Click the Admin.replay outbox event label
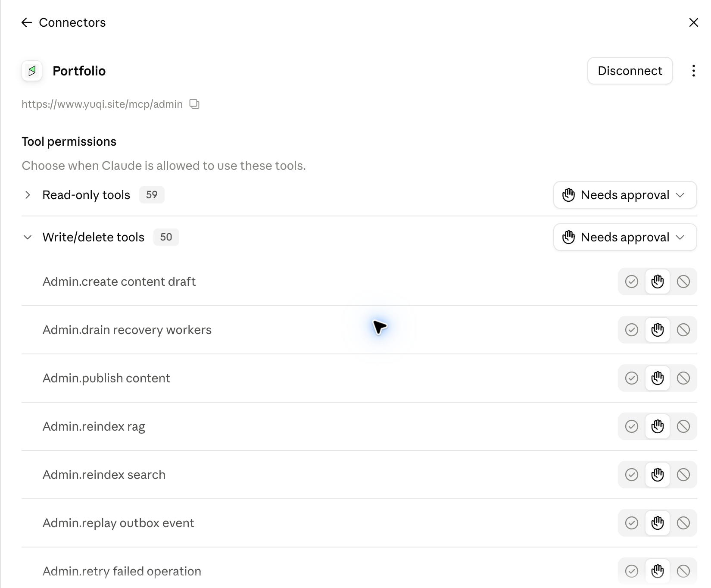This screenshot has height=588, width=711. coord(118,523)
